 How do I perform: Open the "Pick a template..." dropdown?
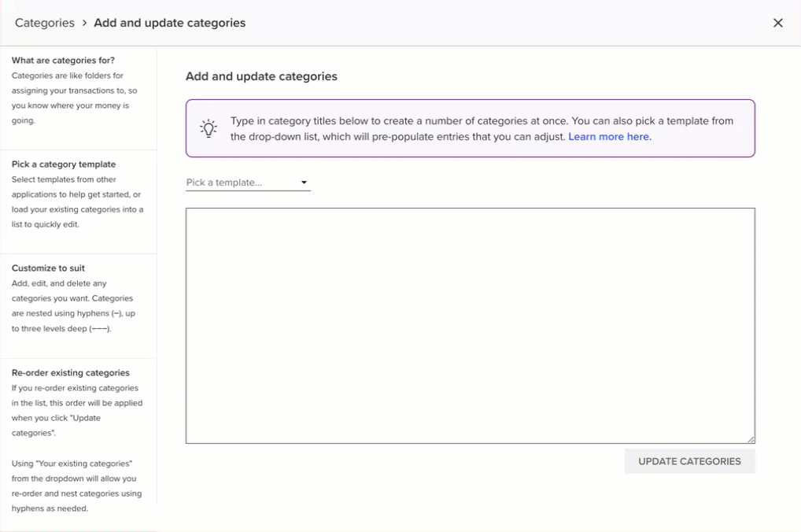tap(247, 183)
